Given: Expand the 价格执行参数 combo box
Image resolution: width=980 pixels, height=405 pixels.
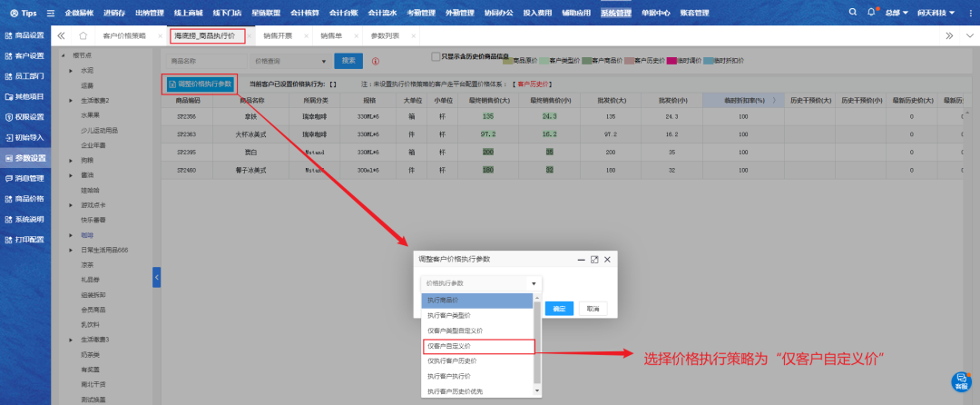Looking at the screenshot, I should (x=481, y=283).
